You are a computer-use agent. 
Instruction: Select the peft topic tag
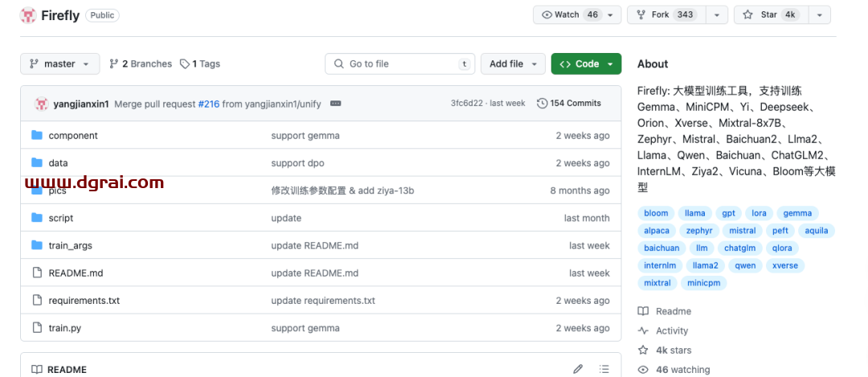pyautogui.click(x=780, y=231)
